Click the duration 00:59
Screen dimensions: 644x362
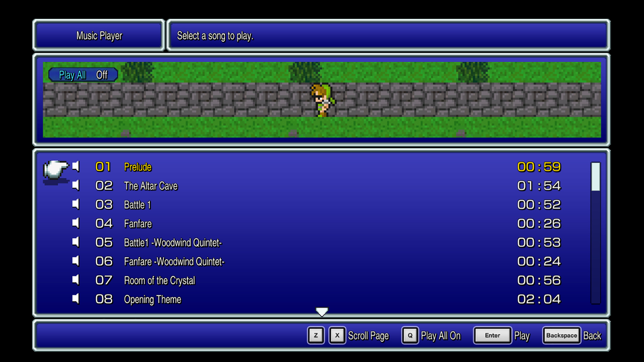pos(539,167)
